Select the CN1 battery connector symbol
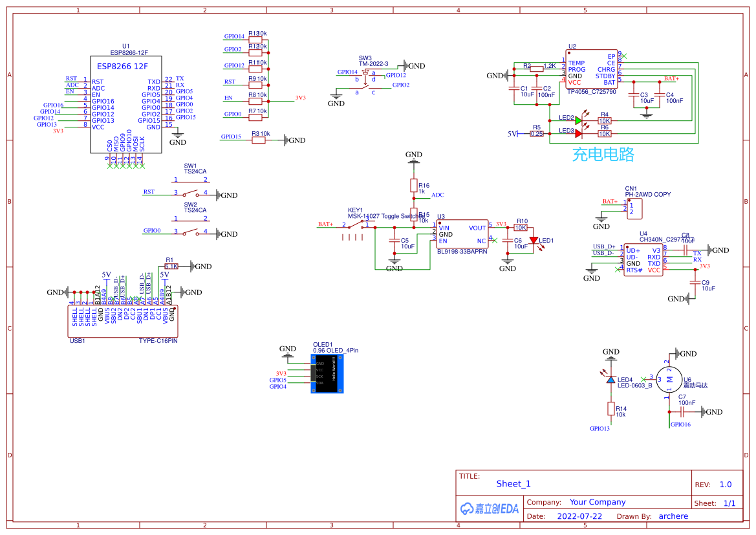Viewport: 756px width, 535px height. coord(634,208)
